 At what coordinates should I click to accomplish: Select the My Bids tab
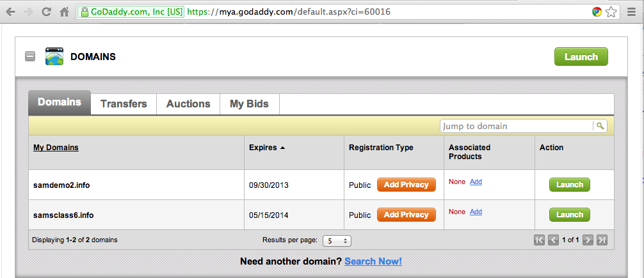pyautogui.click(x=249, y=104)
